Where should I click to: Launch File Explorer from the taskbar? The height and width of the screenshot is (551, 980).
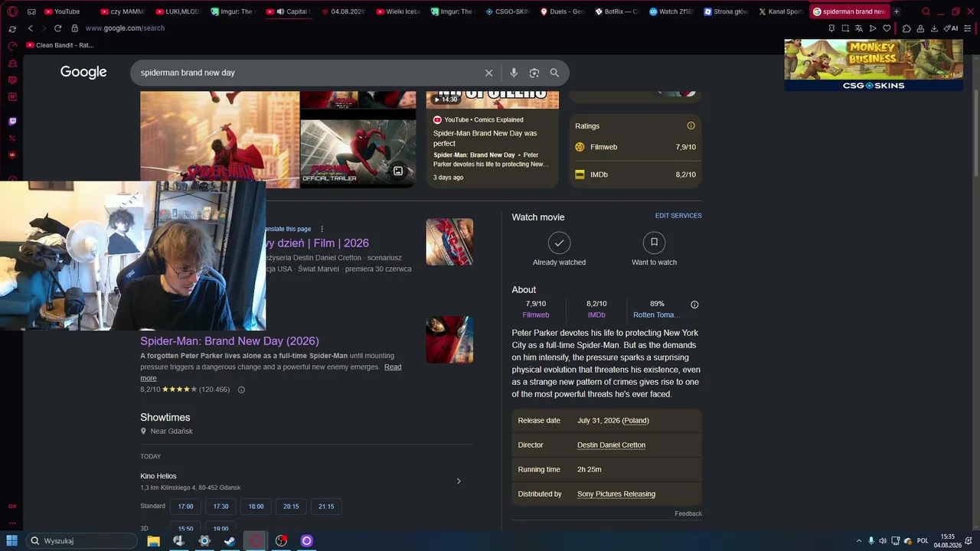click(x=153, y=541)
